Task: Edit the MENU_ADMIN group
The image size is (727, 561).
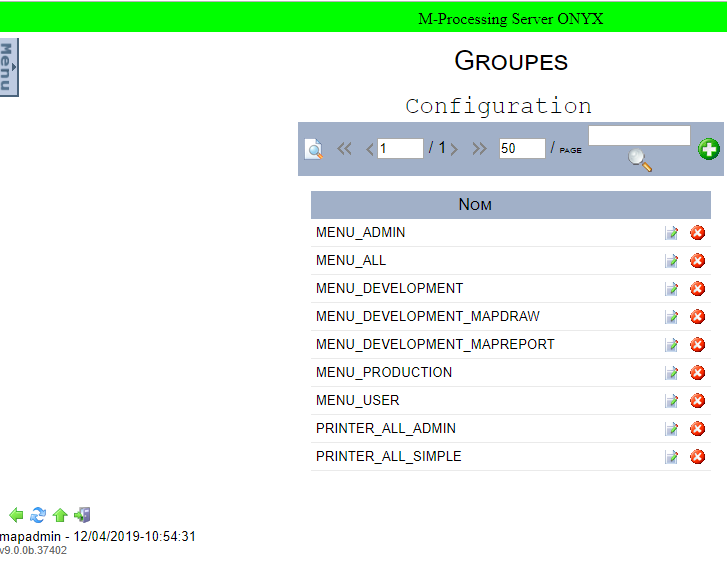Action: [672, 233]
